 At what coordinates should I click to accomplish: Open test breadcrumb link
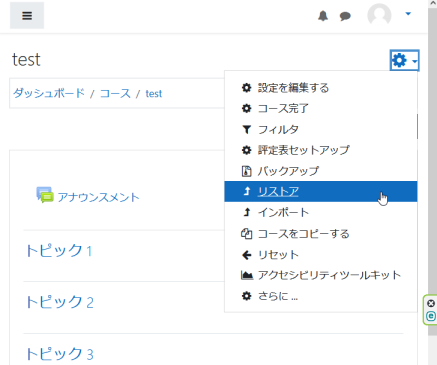[x=154, y=94]
